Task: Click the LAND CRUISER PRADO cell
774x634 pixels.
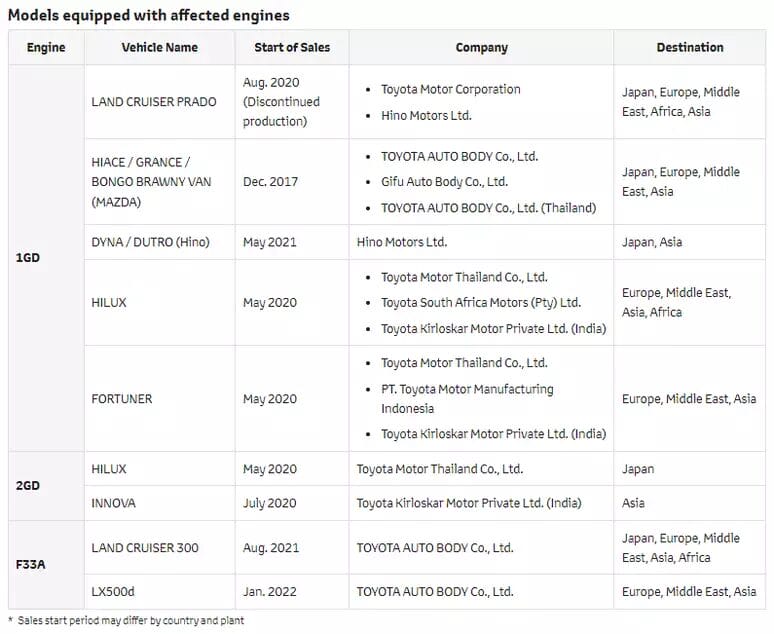Action: click(x=154, y=102)
